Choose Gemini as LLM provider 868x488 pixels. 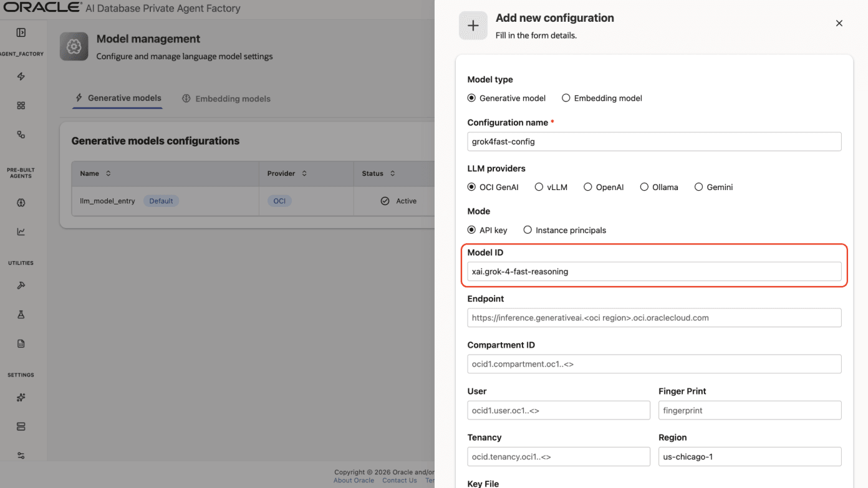699,187
